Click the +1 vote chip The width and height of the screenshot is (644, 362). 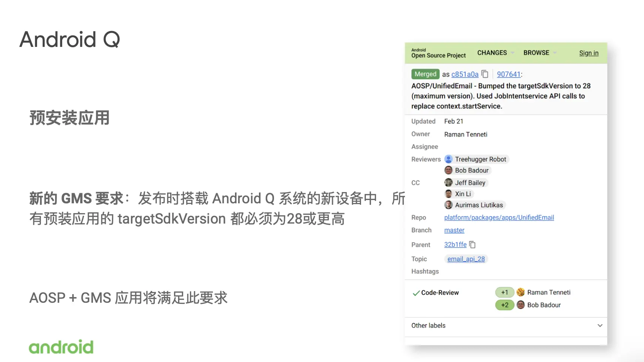pyautogui.click(x=505, y=292)
